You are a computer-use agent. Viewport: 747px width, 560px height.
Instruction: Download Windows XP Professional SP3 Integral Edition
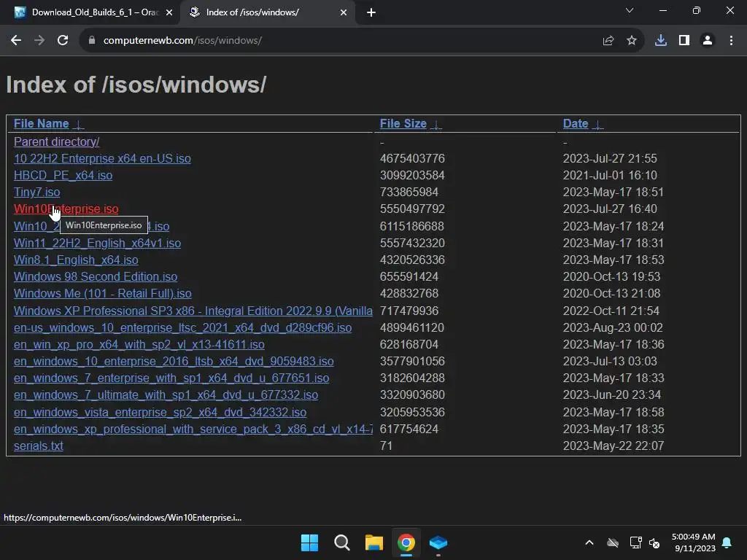click(193, 311)
